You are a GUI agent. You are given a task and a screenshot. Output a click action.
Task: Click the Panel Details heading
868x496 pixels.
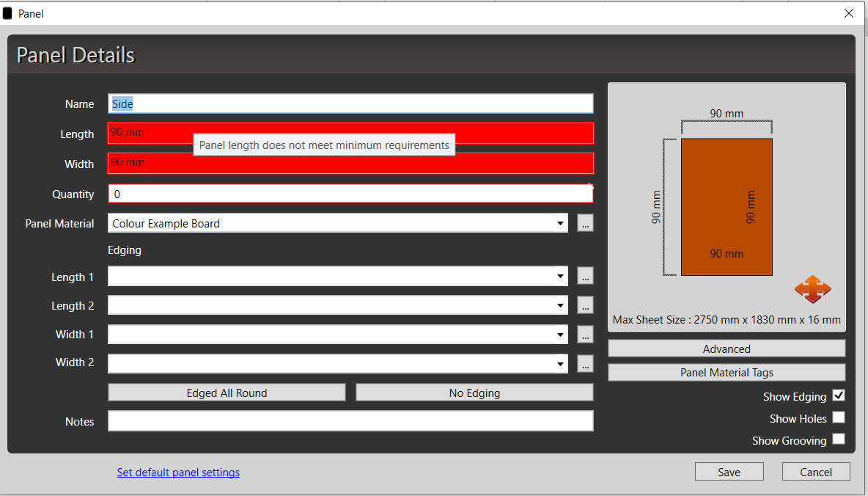coord(76,55)
